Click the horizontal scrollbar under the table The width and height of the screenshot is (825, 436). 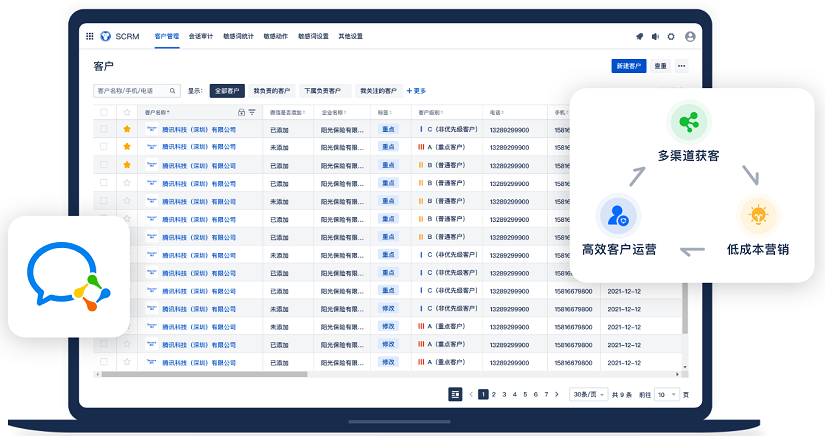pyautogui.click(x=300, y=375)
